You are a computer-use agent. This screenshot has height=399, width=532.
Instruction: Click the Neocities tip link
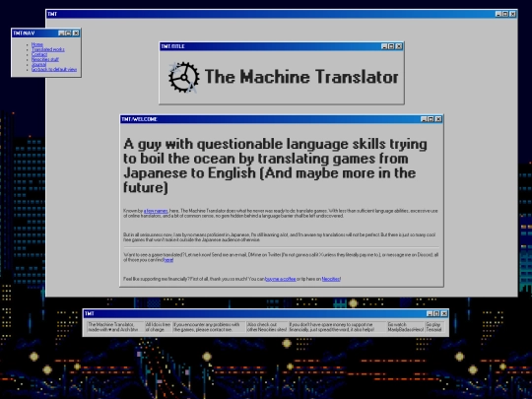(x=331, y=279)
